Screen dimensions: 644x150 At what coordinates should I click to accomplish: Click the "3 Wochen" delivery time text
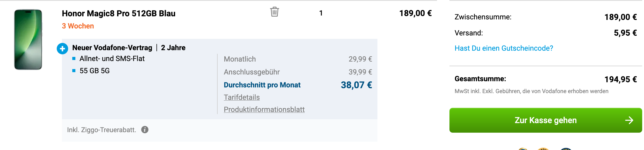pyautogui.click(x=78, y=26)
